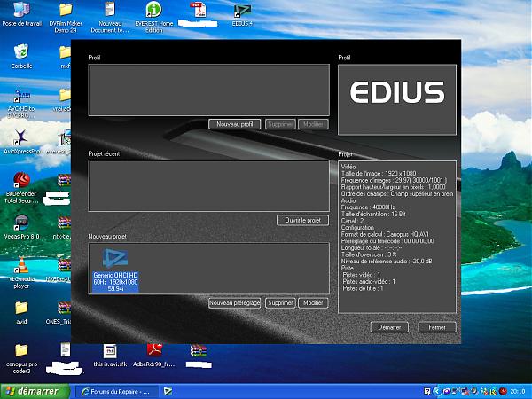
Task: Click the EDIUS logo profile preview
Action: click(x=397, y=99)
